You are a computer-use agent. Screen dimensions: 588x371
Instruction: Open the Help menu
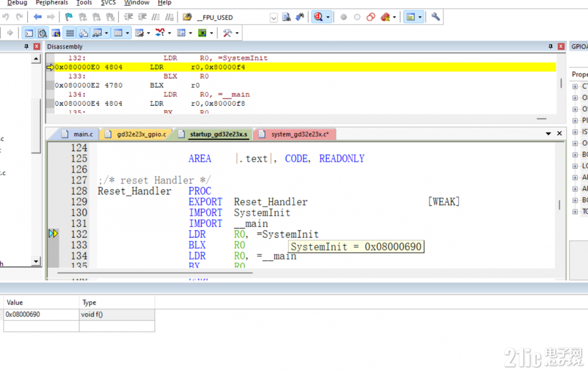click(164, 3)
